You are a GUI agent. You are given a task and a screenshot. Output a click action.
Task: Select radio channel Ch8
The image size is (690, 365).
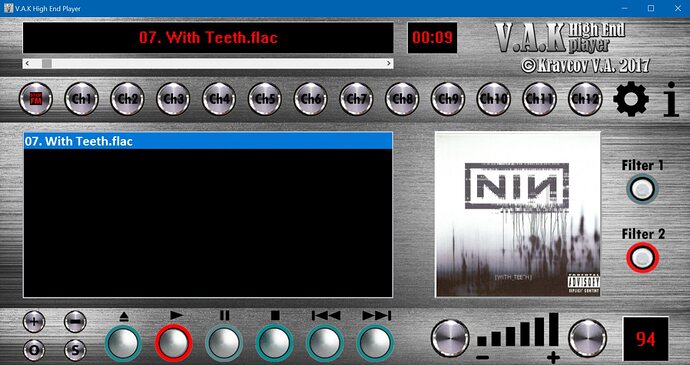pyautogui.click(x=402, y=99)
